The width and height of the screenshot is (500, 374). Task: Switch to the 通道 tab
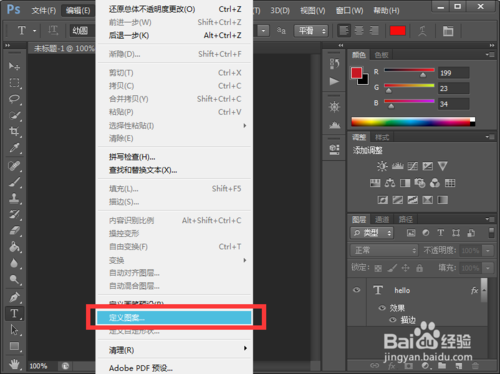coord(382,219)
